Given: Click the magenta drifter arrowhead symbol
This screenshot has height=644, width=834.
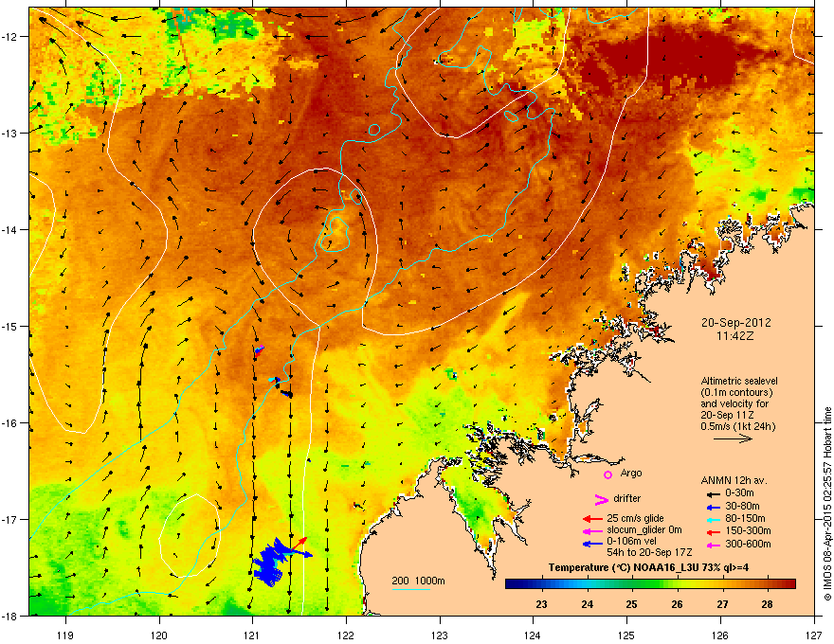Looking at the screenshot, I should pyautogui.click(x=601, y=499).
